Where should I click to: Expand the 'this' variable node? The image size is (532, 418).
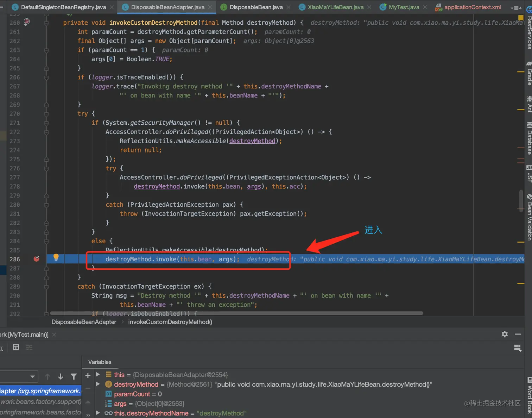tap(98, 374)
